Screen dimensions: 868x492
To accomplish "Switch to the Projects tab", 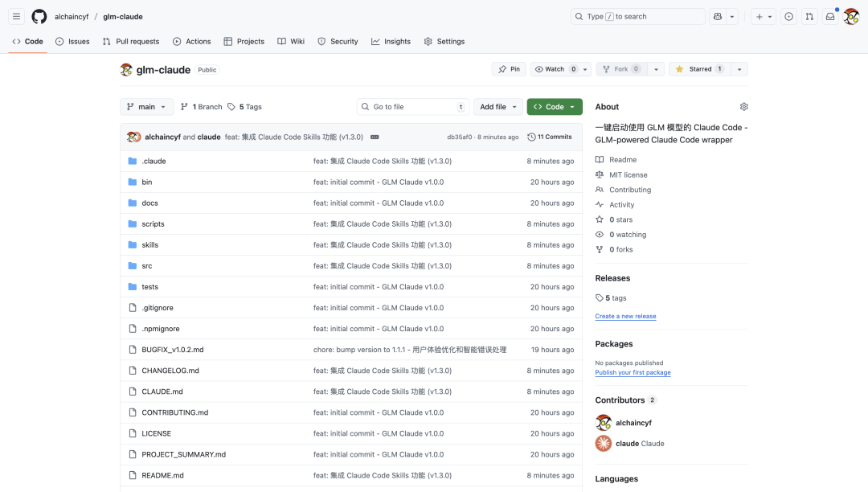I will pyautogui.click(x=244, y=42).
